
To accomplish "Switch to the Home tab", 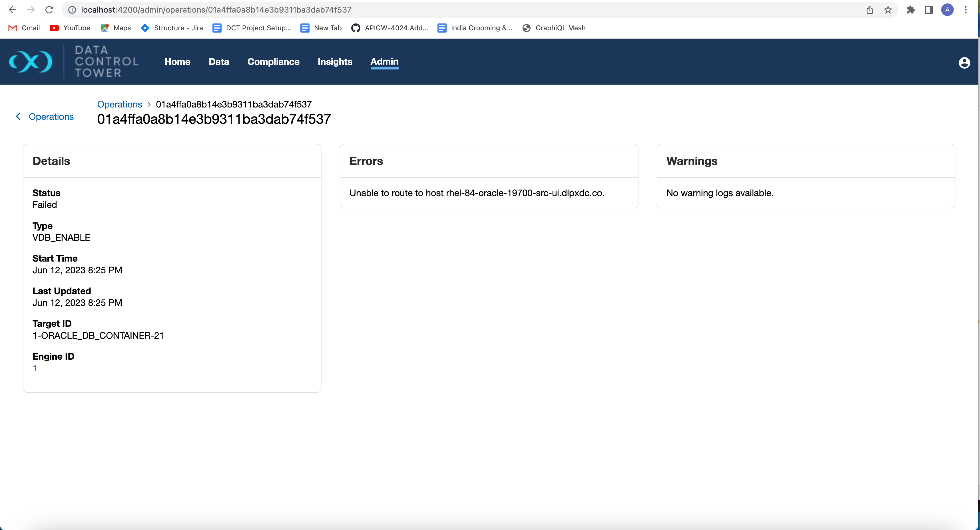I will click(x=177, y=62).
